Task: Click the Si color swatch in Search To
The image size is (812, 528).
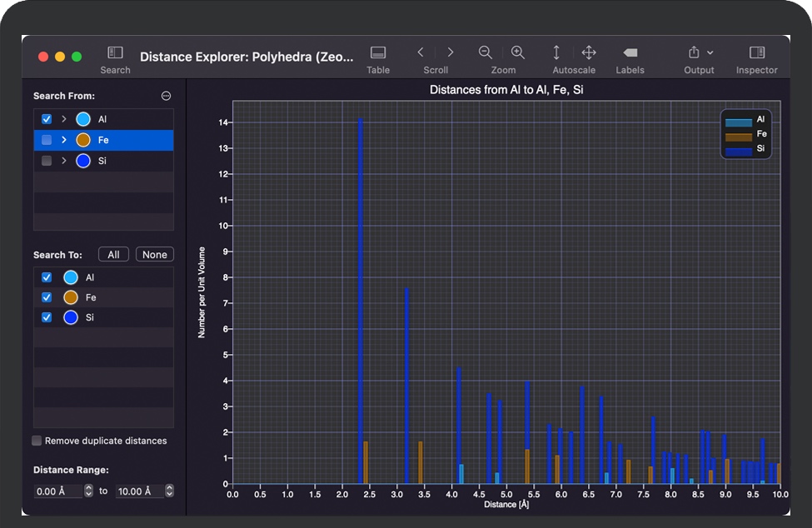Action: tap(71, 317)
